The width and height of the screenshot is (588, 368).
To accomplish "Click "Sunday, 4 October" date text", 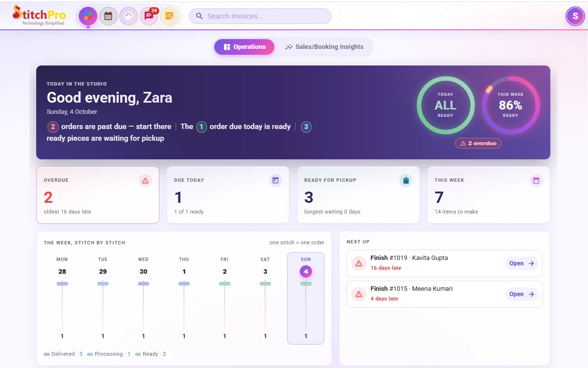I will 72,112.
